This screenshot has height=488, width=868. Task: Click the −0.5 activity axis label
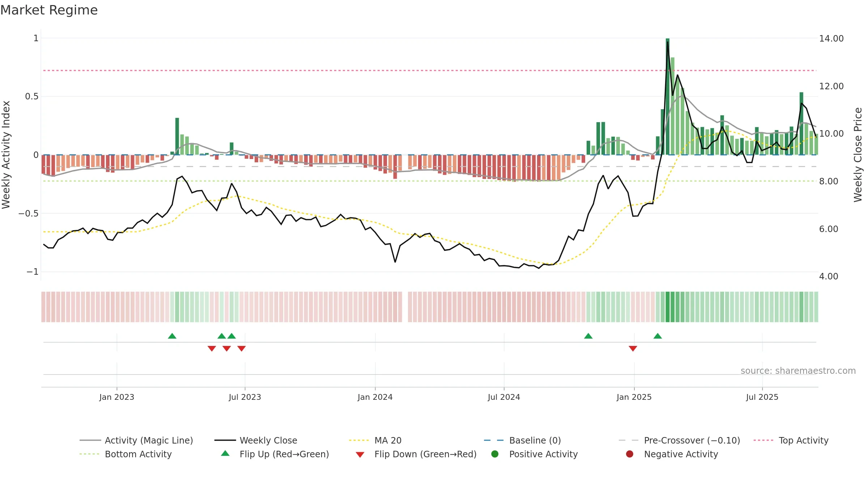pos(28,213)
